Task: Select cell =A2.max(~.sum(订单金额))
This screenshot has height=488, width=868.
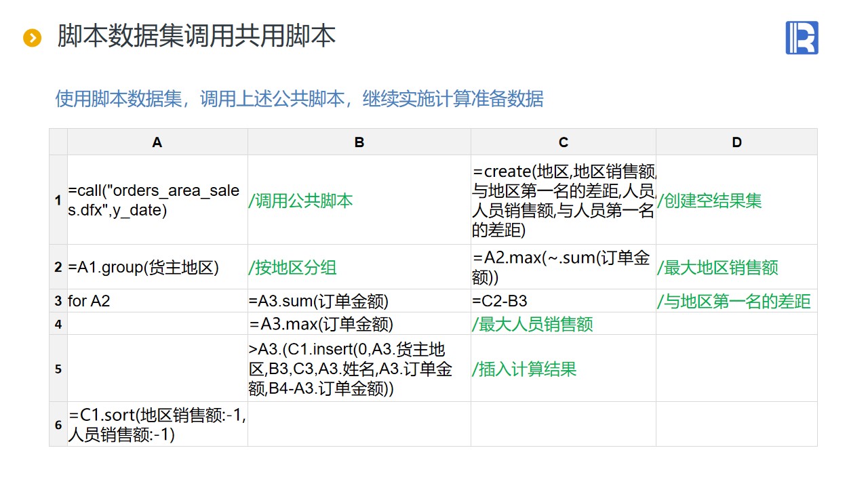Action: tap(564, 267)
